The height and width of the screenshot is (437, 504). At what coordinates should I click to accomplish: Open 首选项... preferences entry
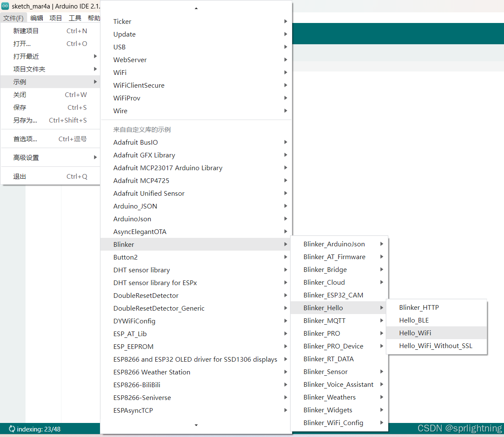click(51, 139)
